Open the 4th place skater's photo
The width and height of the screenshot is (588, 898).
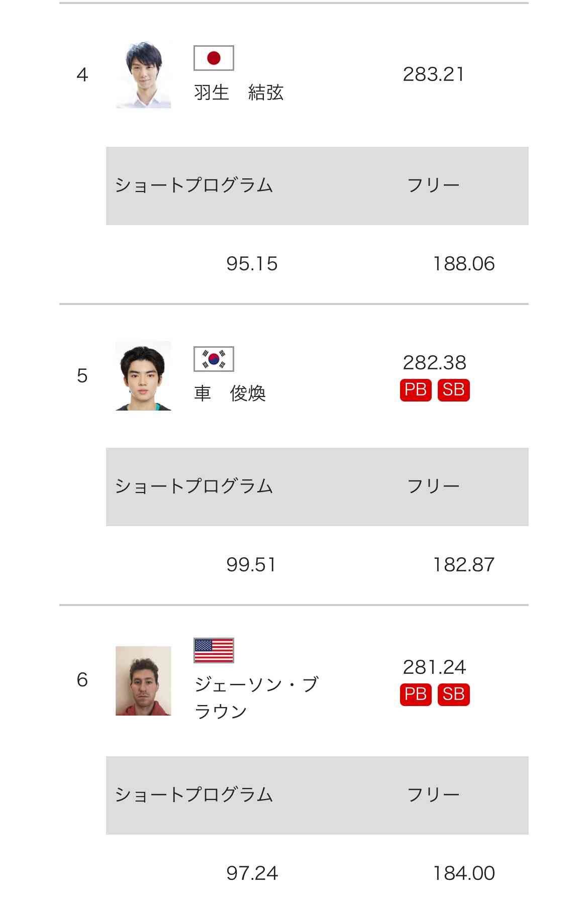click(x=143, y=74)
